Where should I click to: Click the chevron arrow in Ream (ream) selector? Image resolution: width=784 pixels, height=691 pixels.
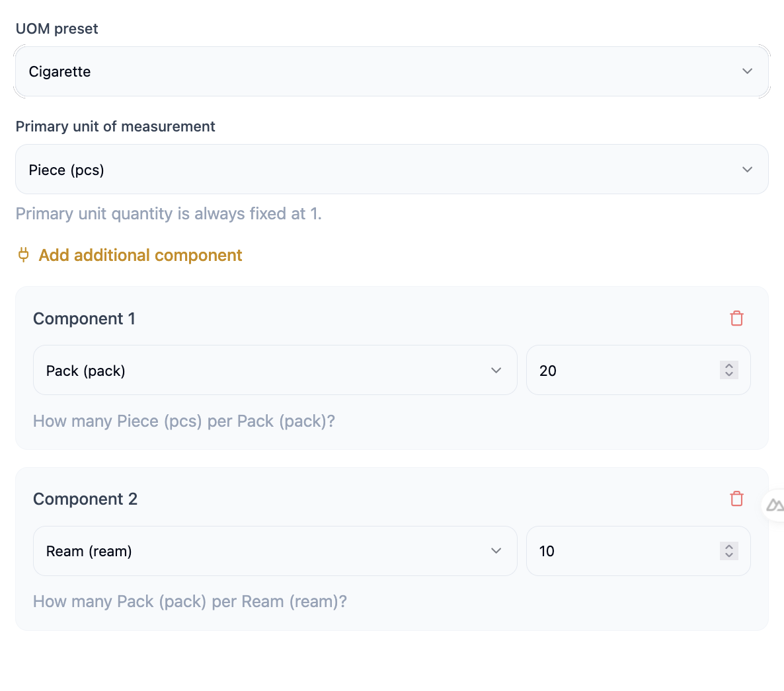pyautogui.click(x=496, y=551)
